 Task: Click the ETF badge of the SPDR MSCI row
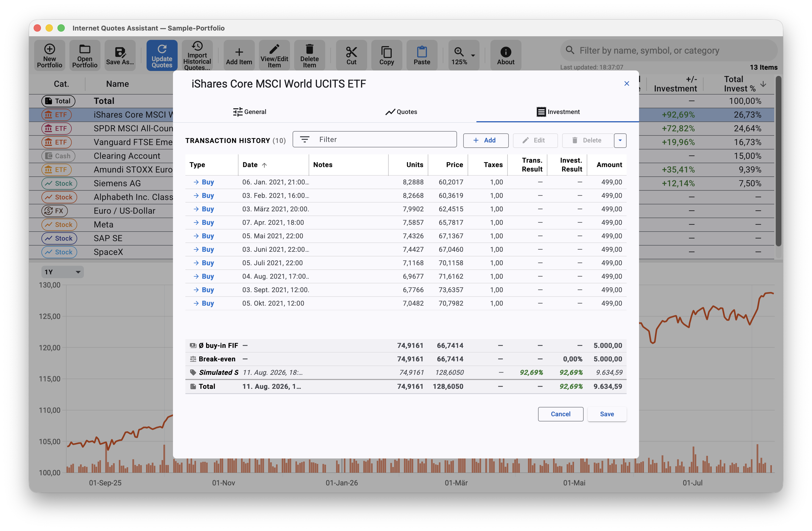pyautogui.click(x=56, y=128)
